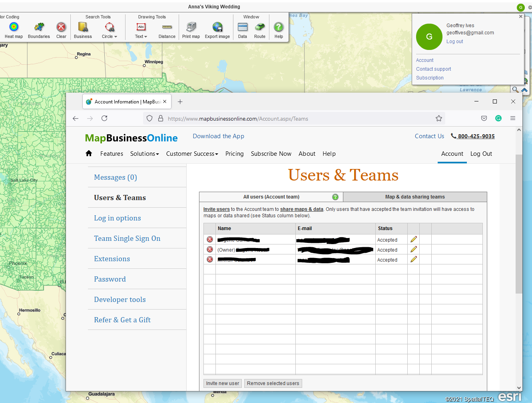Open Messages (0) in sidebar
Viewport: 532px width, 403px height.
click(x=116, y=177)
